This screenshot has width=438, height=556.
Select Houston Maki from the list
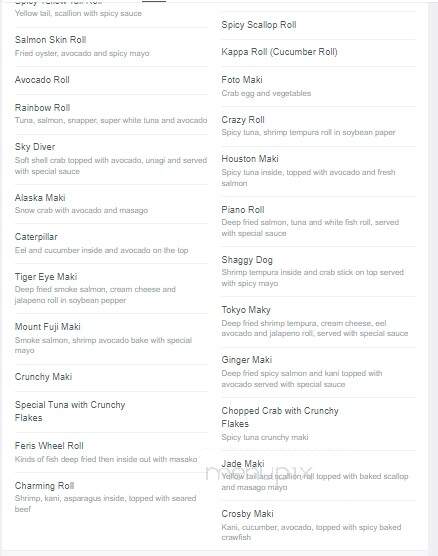point(250,159)
